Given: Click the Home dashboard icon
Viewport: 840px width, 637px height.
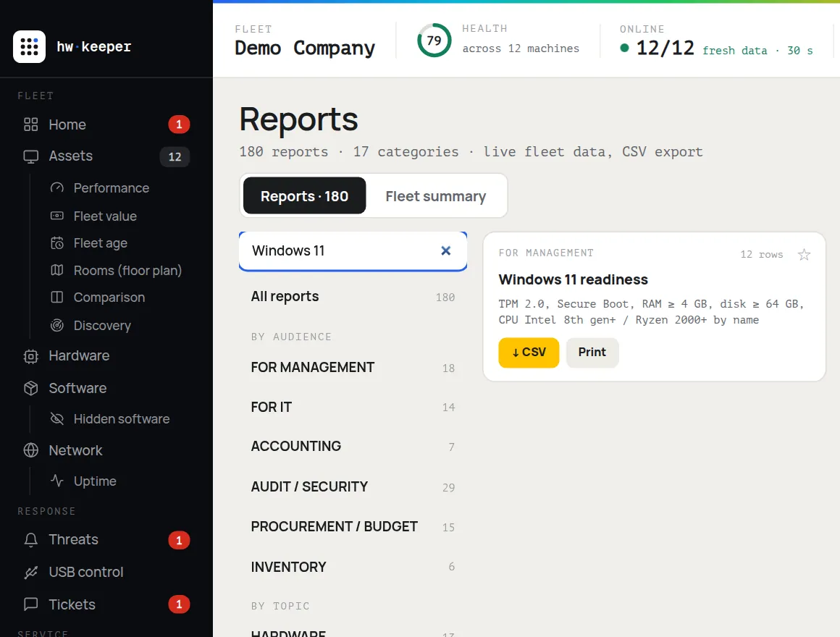Looking at the screenshot, I should [x=31, y=125].
